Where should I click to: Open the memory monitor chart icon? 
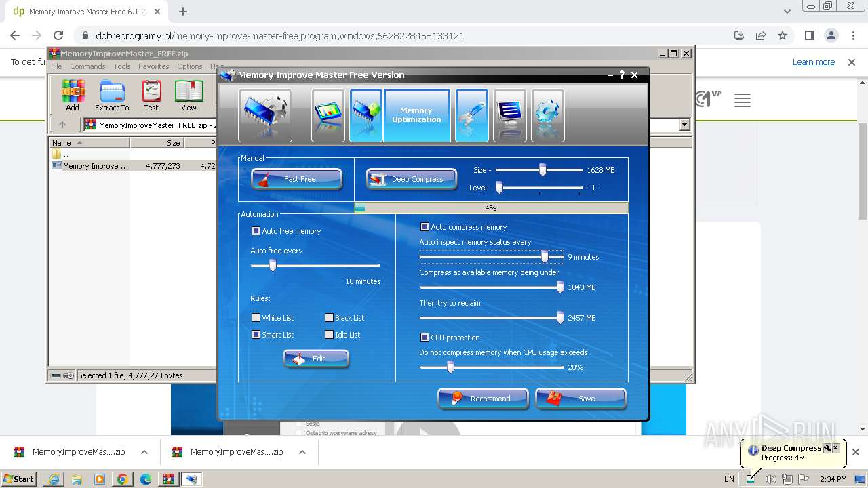click(328, 115)
